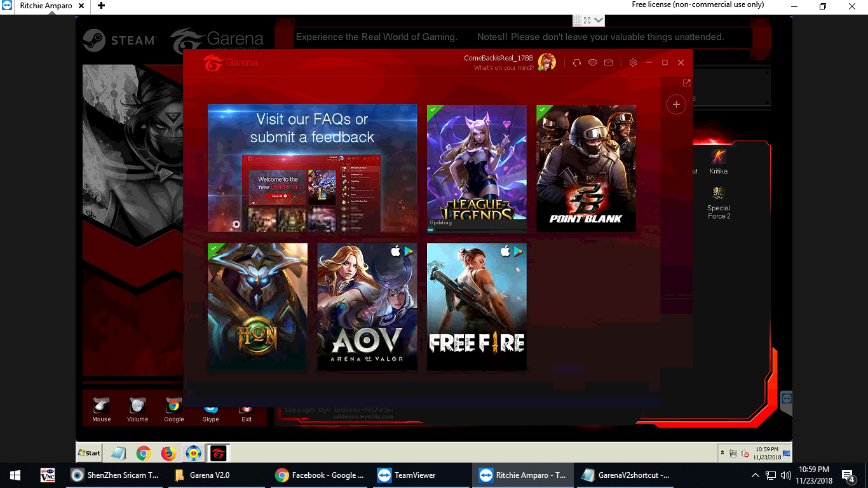Click the VNC taskbar icon

[x=48, y=475]
